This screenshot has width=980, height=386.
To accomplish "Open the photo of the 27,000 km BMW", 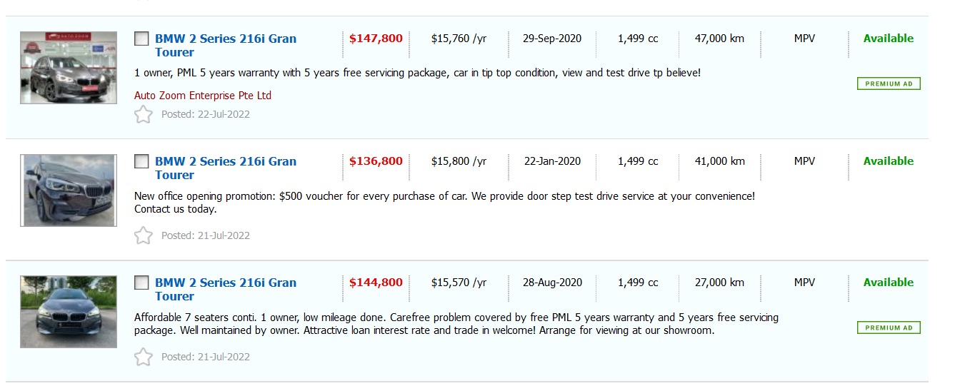I will point(69,312).
